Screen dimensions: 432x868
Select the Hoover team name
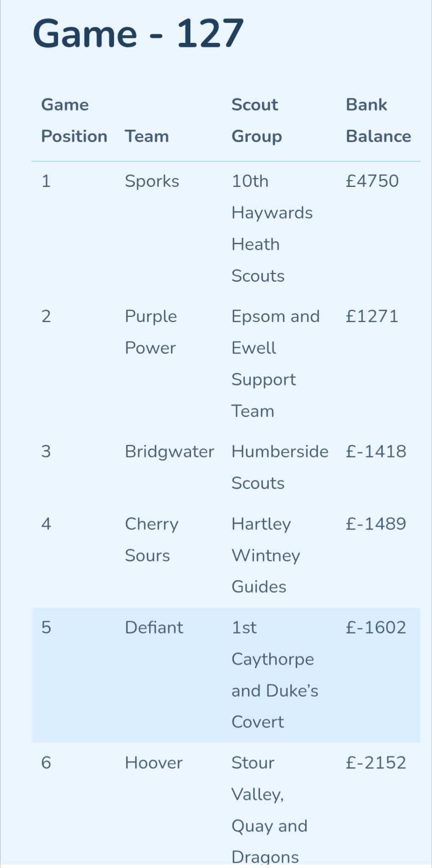coord(153,763)
